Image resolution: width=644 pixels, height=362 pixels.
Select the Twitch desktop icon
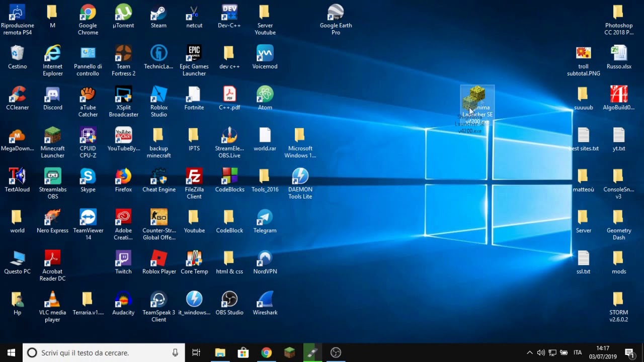[x=123, y=262]
